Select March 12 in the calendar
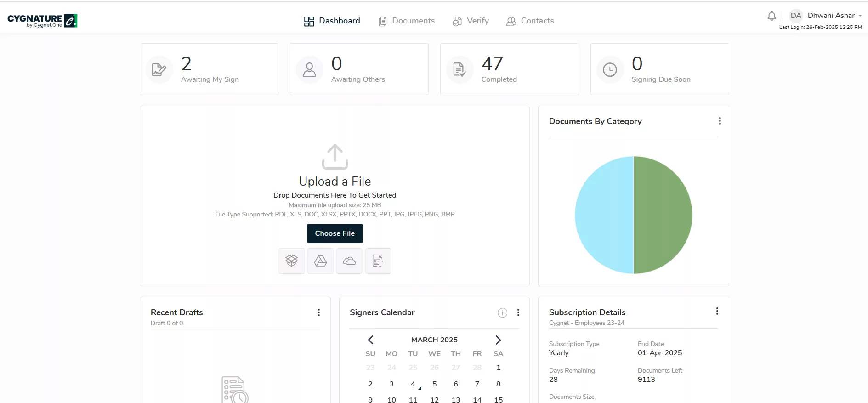The width and height of the screenshot is (868, 403). [x=434, y=400]
